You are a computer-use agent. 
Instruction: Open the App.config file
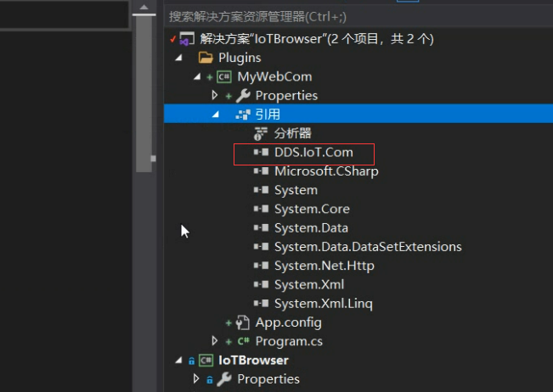288,323
